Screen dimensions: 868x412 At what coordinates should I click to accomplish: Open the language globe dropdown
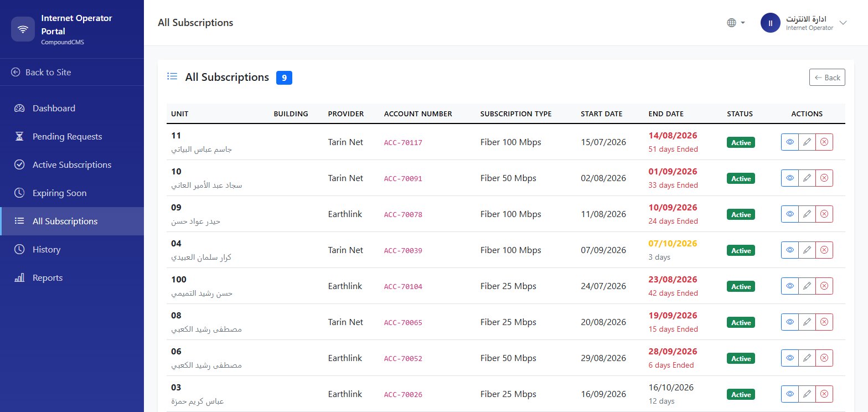pyautogui.click(x=736, y=23)
